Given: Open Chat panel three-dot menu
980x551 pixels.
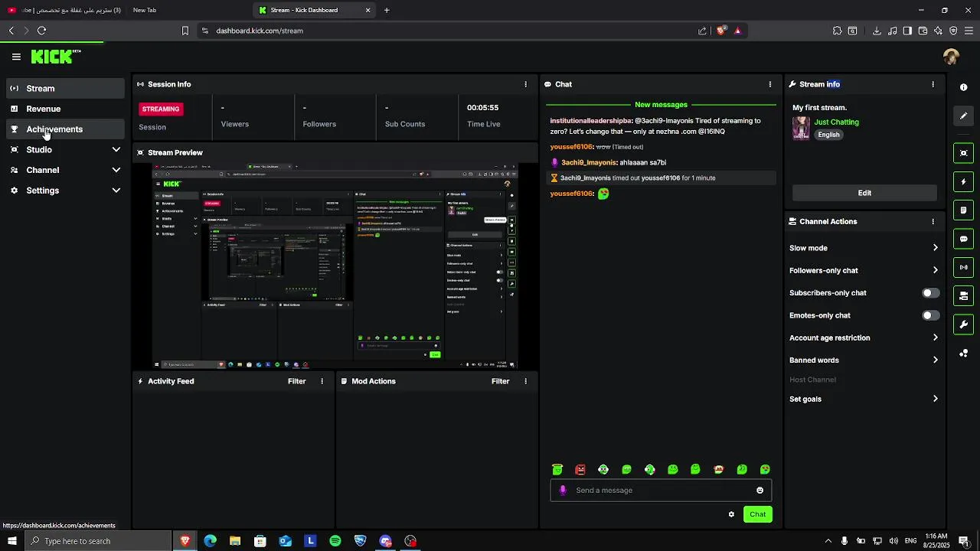Looking at the screenshot, I should click(x=770, y=84).
